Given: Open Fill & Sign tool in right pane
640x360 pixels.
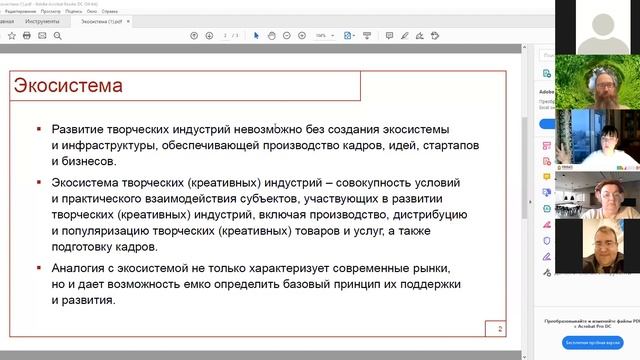Looking at the screenshot, I should (547, 257).
